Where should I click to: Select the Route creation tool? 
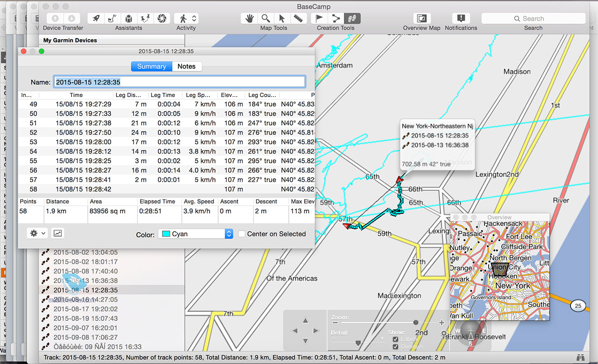pyautogui.click(x=335, y=18)
